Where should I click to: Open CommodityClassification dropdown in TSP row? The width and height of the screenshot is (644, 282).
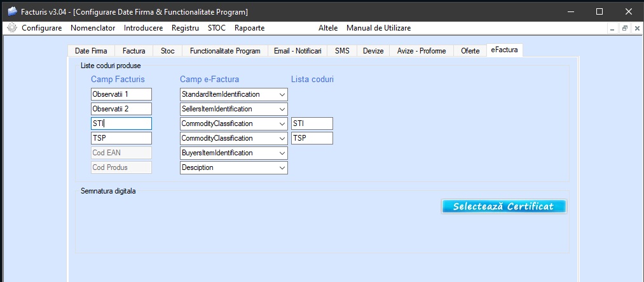pyautogui.click(x=234, y=138)
